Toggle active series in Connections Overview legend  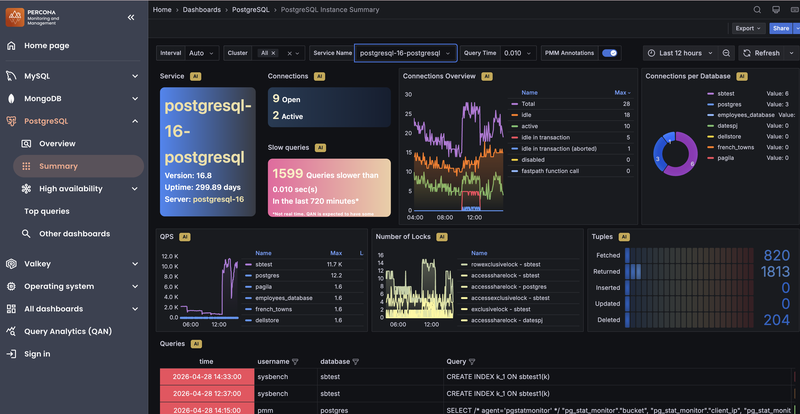coord(529,126)
